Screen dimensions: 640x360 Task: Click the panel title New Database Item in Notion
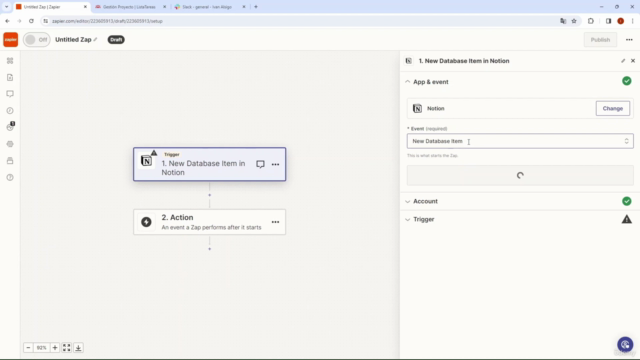pyautogui.click(x=464, y=61)
